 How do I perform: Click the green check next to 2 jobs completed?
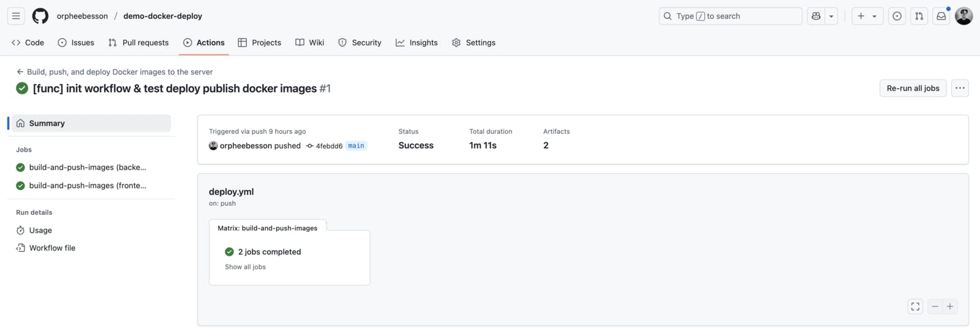(229, 252)
